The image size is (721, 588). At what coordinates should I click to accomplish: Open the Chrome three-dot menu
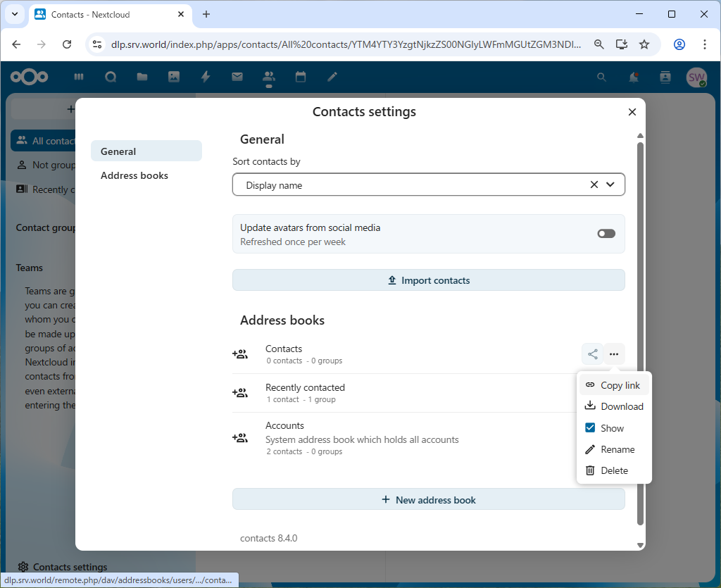pyautogui.click(x=704, y=44)
